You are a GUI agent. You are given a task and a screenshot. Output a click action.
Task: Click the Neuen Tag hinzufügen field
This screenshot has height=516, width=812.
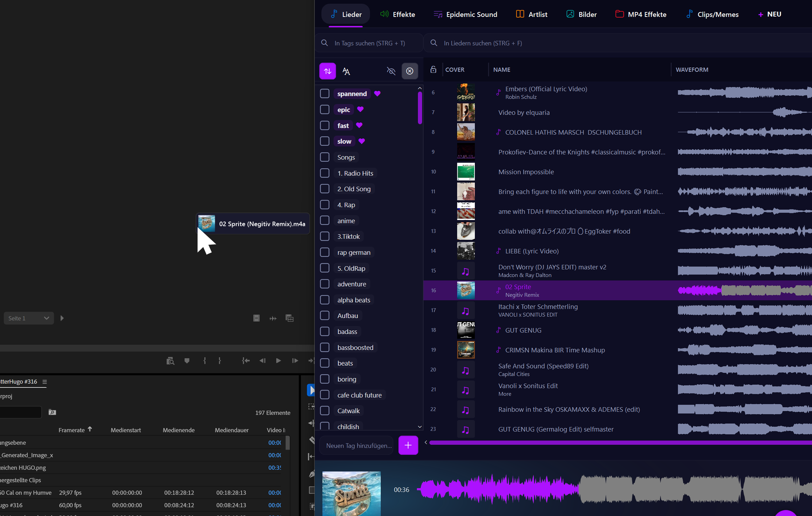click(357, 446)
